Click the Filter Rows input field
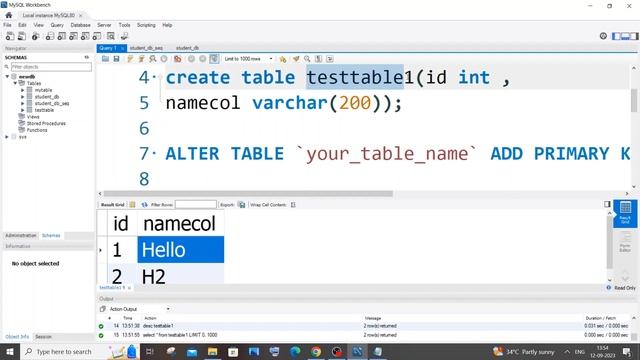 pyautogui.click(x=196, y=204)
